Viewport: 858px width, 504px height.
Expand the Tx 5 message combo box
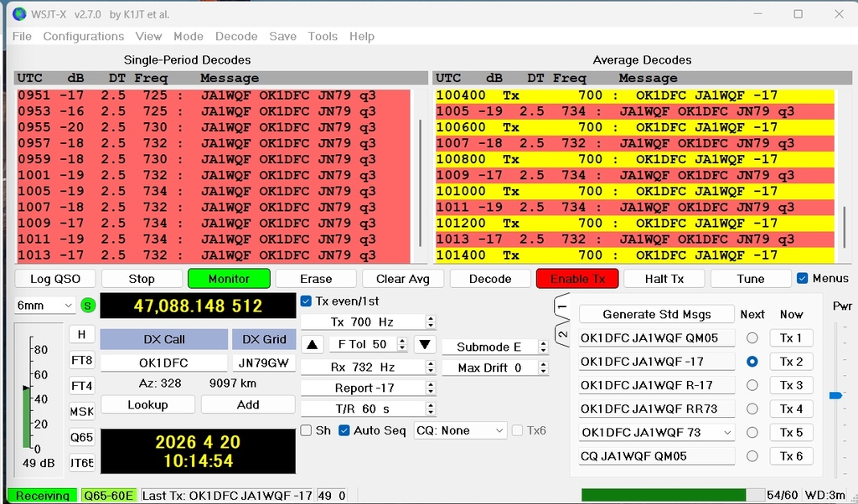[x=727, y=432]
